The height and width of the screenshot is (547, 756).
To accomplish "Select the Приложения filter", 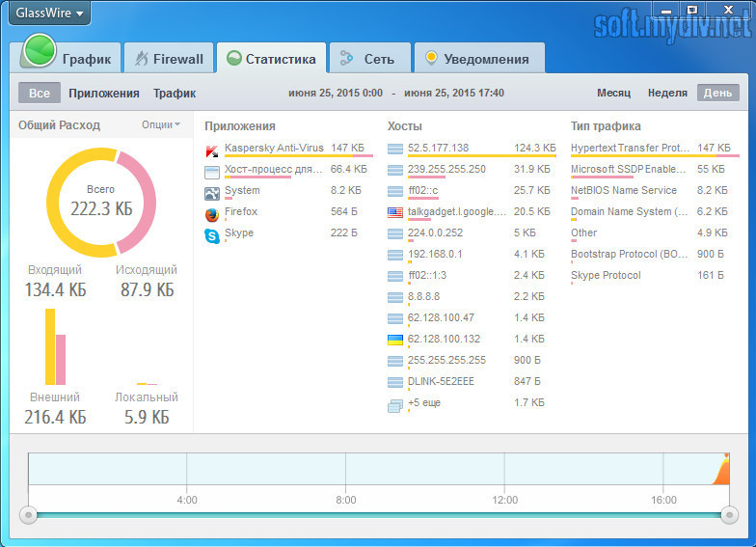I will [104, 93].
